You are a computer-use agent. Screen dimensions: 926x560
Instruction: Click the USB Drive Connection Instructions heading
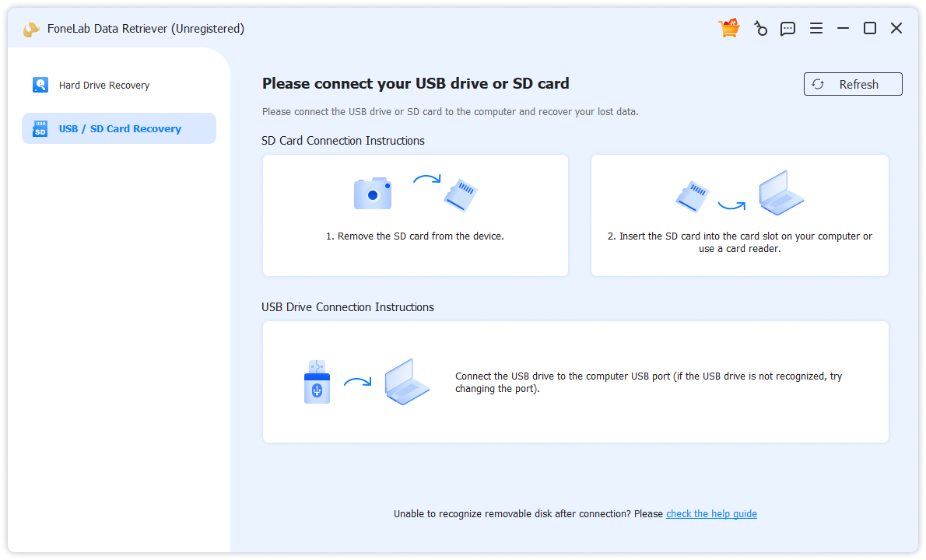[x=347, y=307]
